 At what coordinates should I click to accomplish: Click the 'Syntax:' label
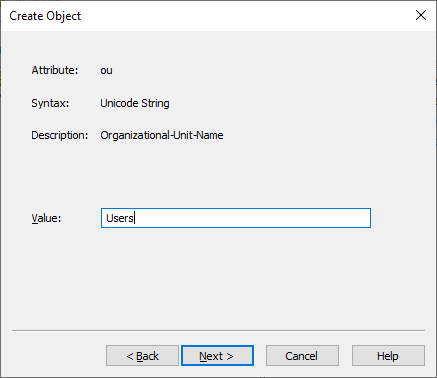[x=50, y=103]
